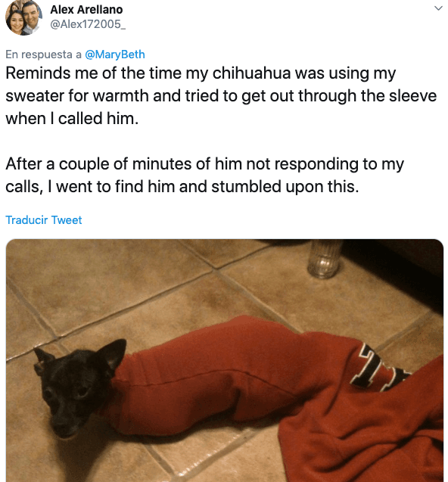Image resolution: width=448 pixels, height=482 pixels.
Task: Open the @Alex172005_ handle
Action: 88,24
